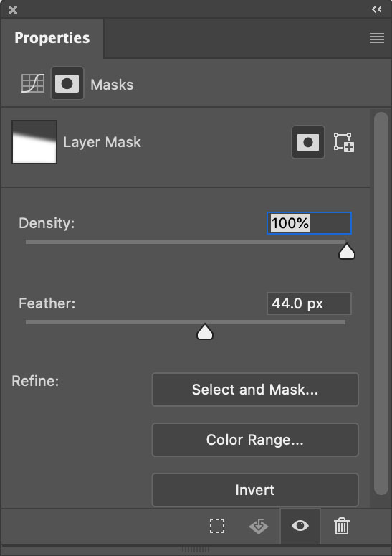The image size is (392, 556).
Task: Click the Feather value field
Action: coord(309,303)
